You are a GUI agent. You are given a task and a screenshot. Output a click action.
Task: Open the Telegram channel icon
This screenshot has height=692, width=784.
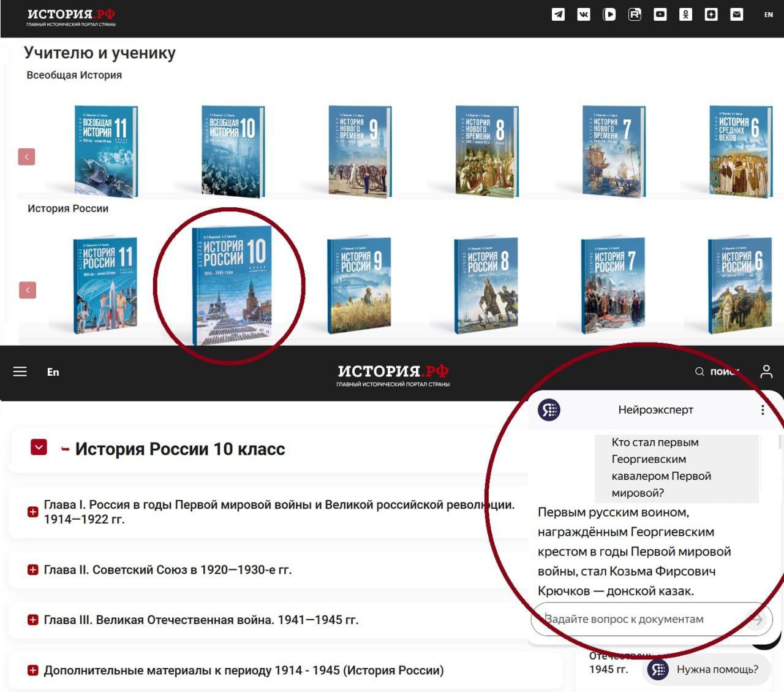(x=558, y=14)
